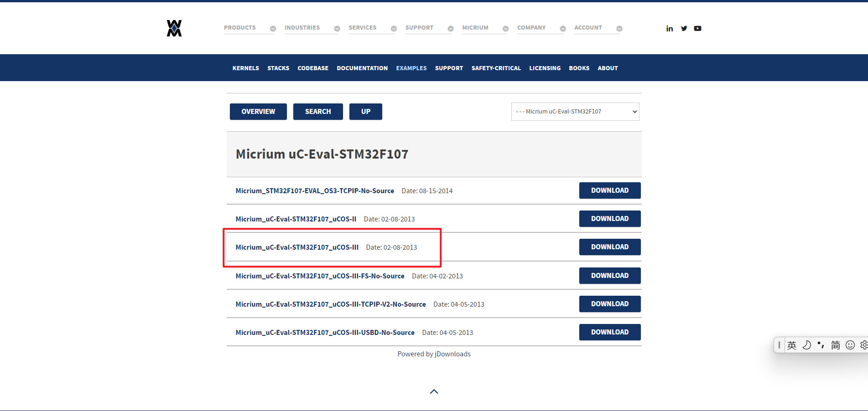Image resolution: width=868 pixels, height=411 pixels.
Task: Toggle full-width mode with the moon icon
Action: [x=806, y=345]
